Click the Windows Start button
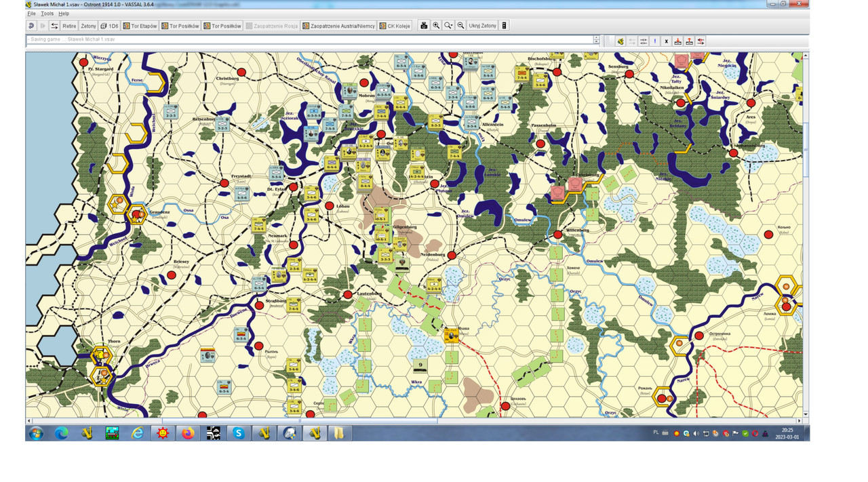 point(36,433)
